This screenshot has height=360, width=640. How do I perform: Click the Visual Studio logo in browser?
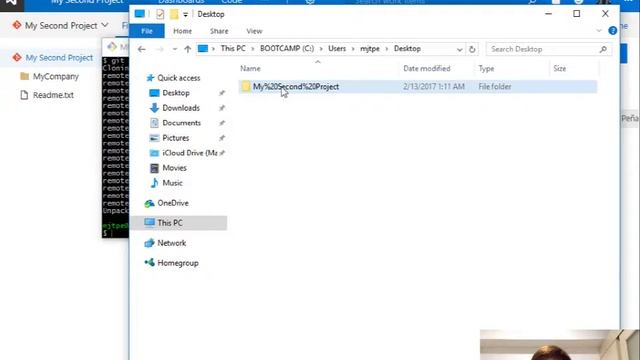tap(11, 2)
